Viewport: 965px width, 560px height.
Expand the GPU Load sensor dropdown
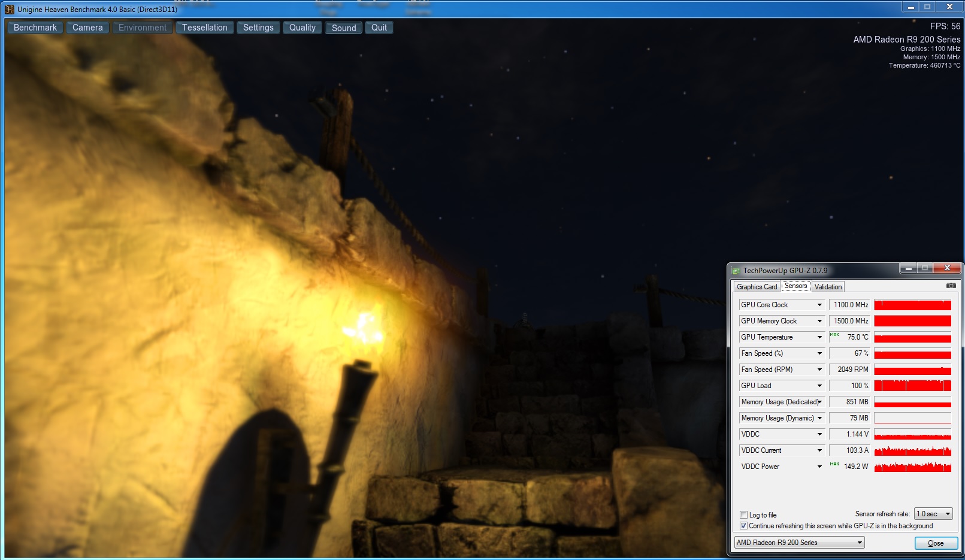(x=819, y=386)
